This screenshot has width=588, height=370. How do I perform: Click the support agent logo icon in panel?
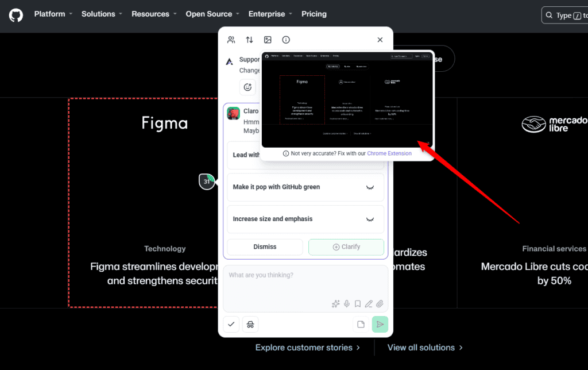(x=230, y=61)
